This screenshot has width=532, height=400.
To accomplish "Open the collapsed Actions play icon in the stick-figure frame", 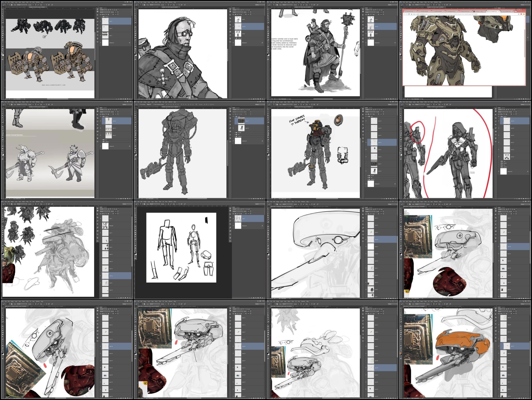I will click(x=230, y=214).
